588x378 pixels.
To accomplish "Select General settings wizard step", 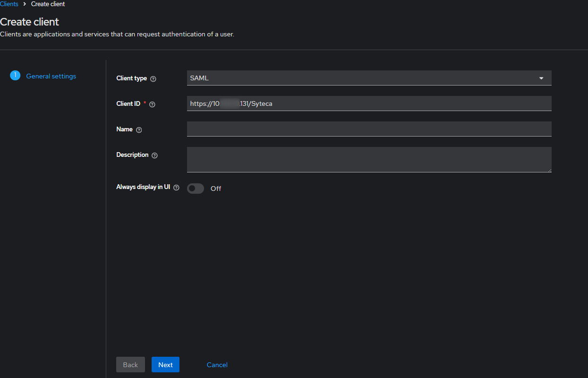I will tap(51, 76).
